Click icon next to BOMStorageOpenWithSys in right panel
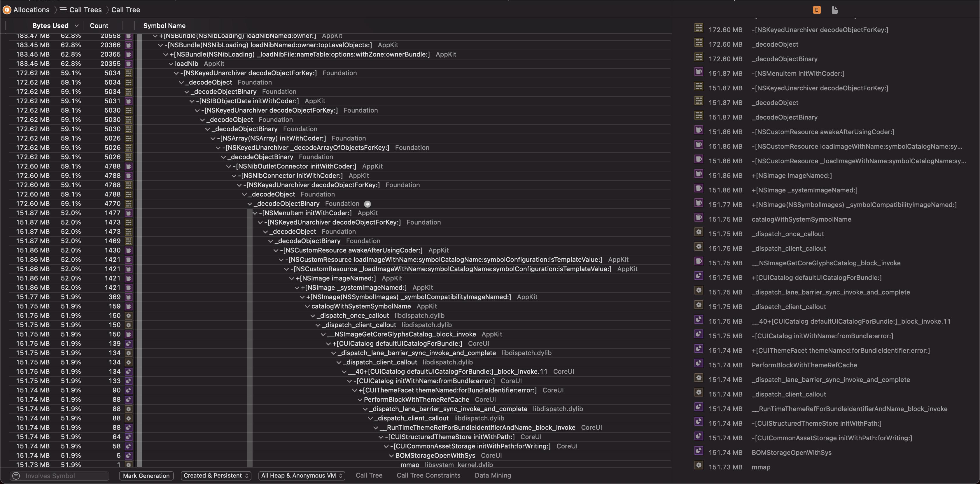Viewport: 980px width, 484px height. pyautogui.click(x=699, y=450)
